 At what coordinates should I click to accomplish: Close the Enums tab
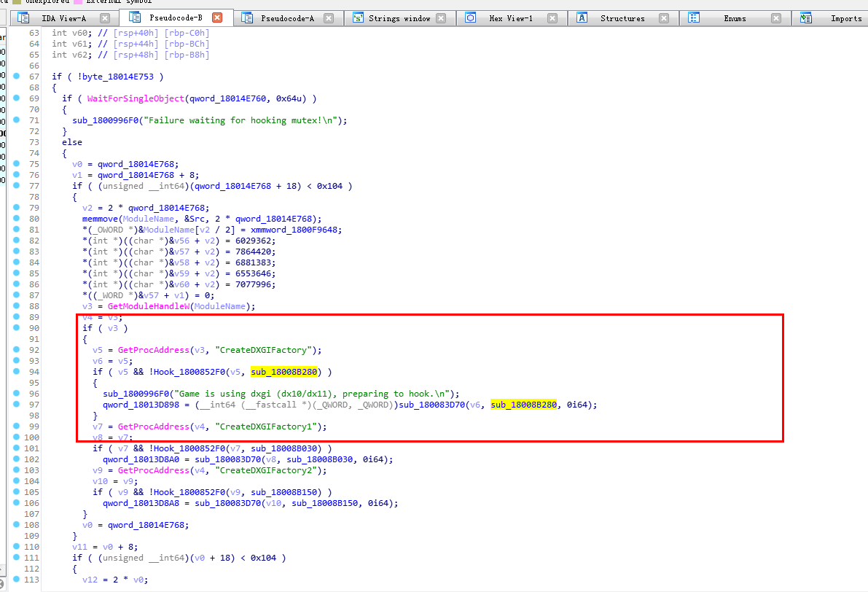pyautogui.click(x=776, y=18)
